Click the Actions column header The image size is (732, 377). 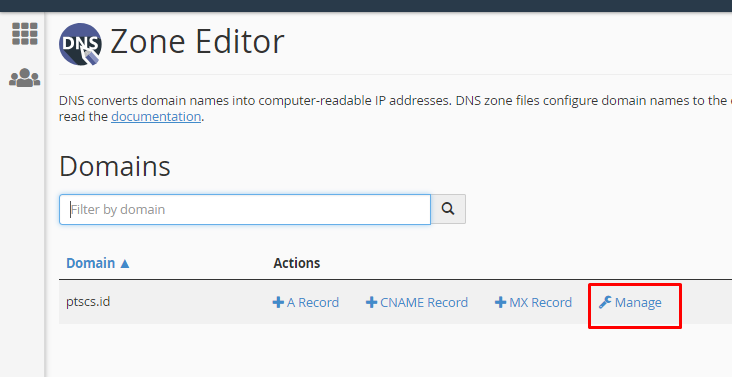coord(296,263)
